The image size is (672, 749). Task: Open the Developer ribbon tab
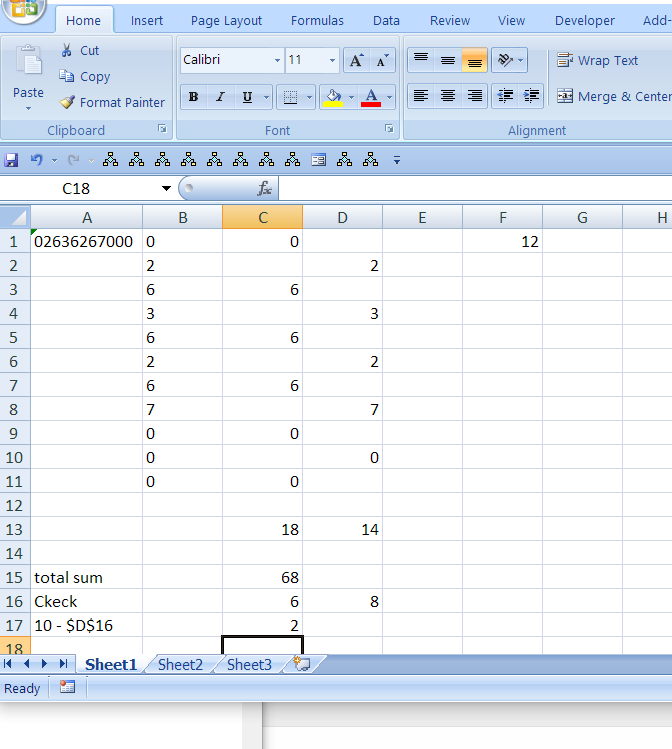coord(585,21)
